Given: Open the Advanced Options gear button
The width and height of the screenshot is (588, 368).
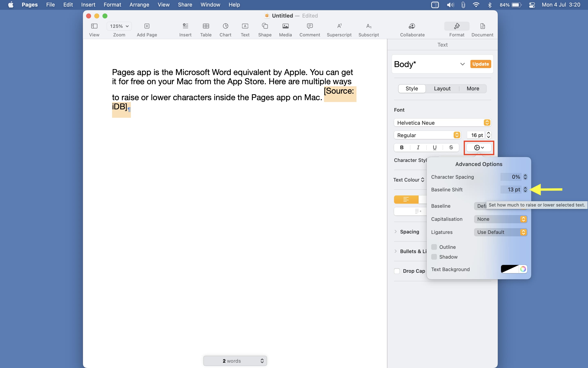Looking at the screenshot, I should point(479,147).
